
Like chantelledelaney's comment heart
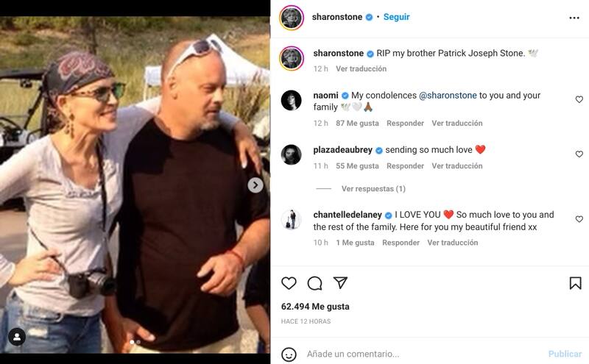pos(579,219)
